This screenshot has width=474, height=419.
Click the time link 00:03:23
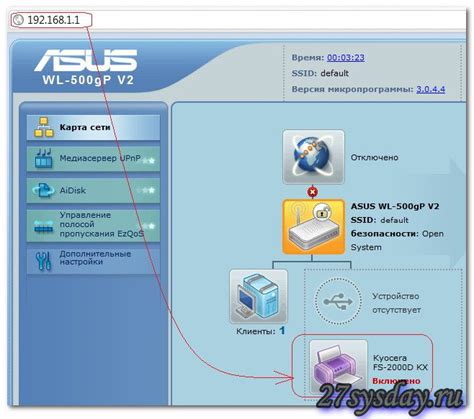(346, 58)
